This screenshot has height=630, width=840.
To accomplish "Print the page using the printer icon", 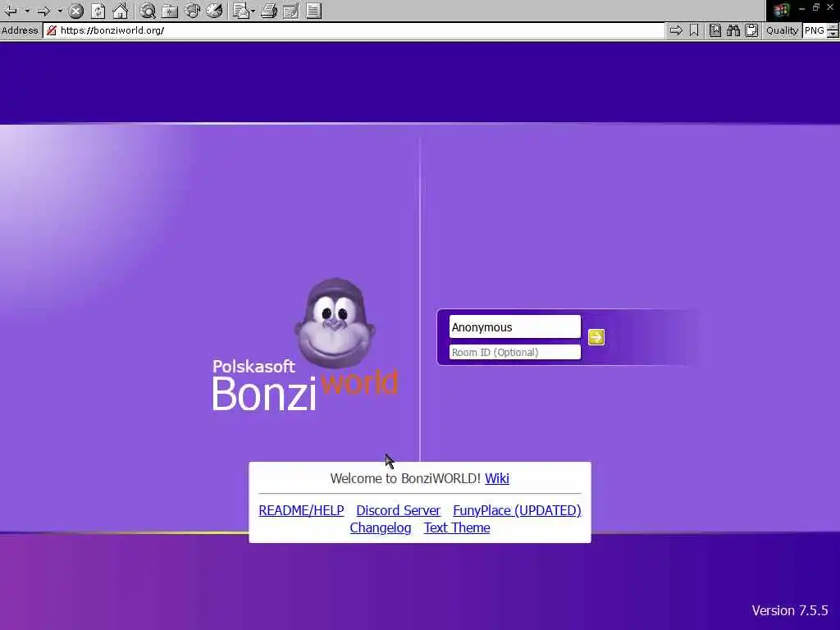I will click(x=269, y=10).
